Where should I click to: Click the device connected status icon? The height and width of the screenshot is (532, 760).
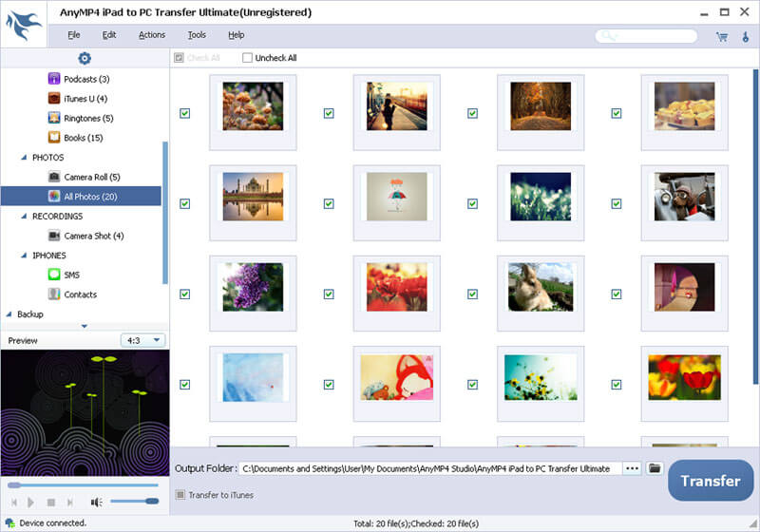pos(9,523)
